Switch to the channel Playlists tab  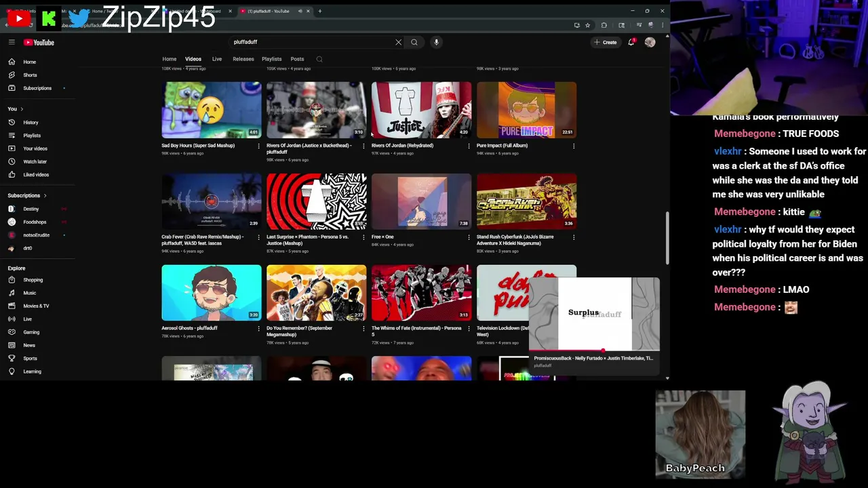pos(272,59)
